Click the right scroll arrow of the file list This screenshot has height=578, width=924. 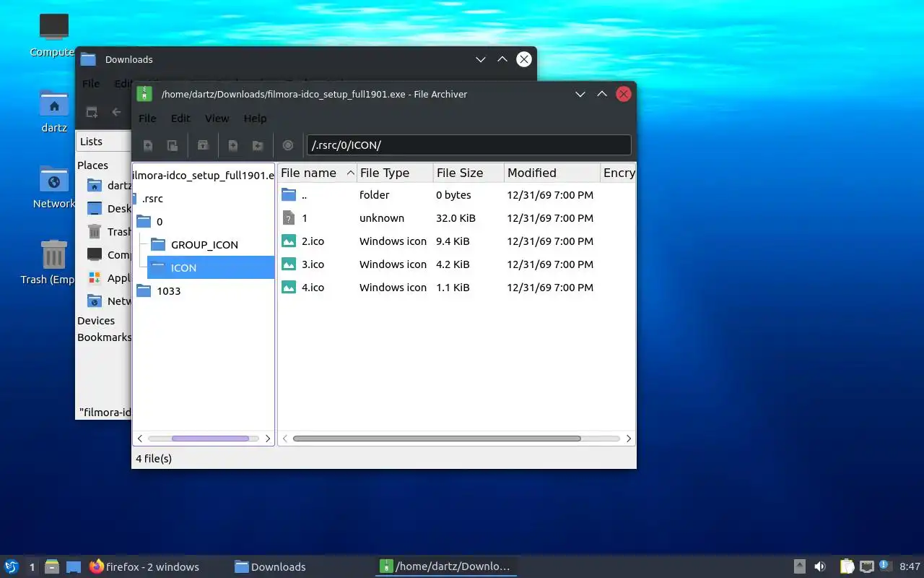click(629, 439)
